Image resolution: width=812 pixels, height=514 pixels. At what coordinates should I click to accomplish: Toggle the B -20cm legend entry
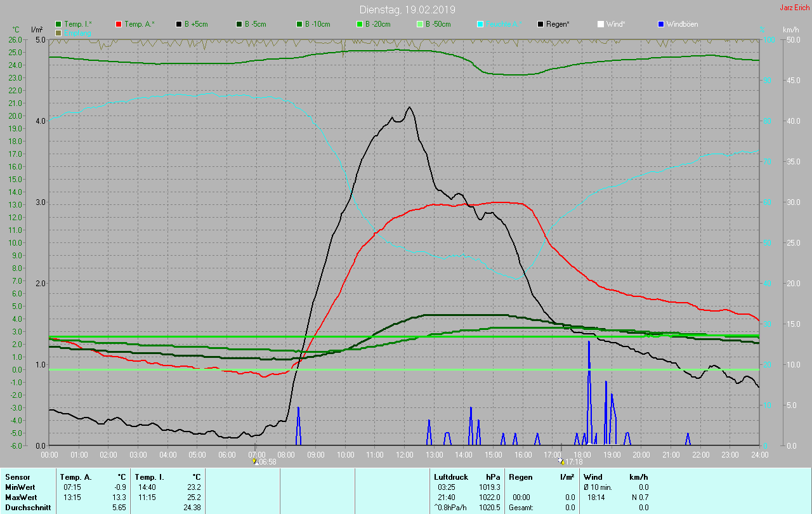(360, 24)
